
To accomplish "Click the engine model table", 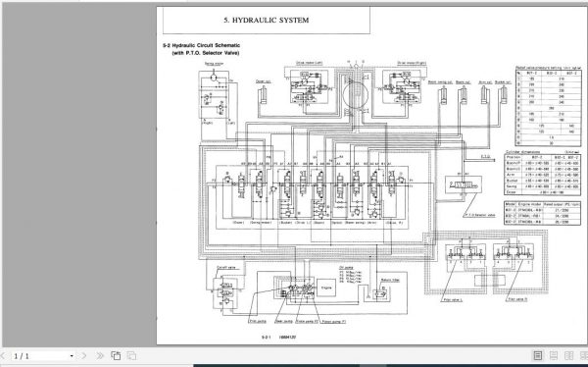I will coord(543,213).
